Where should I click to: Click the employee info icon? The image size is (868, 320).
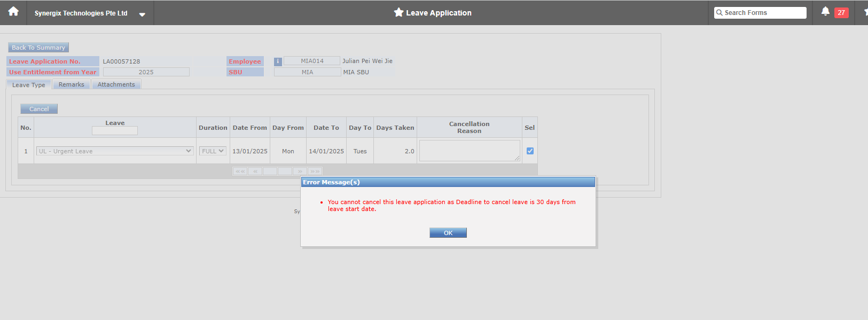point(278,61)
